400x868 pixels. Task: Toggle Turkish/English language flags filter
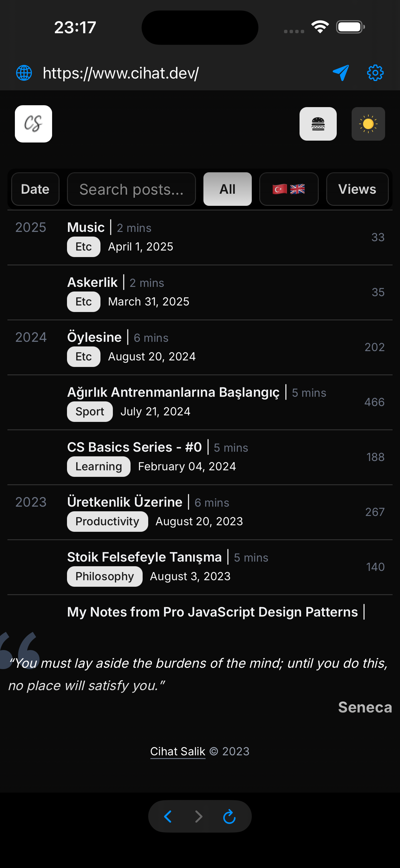(x=289, y=189)
